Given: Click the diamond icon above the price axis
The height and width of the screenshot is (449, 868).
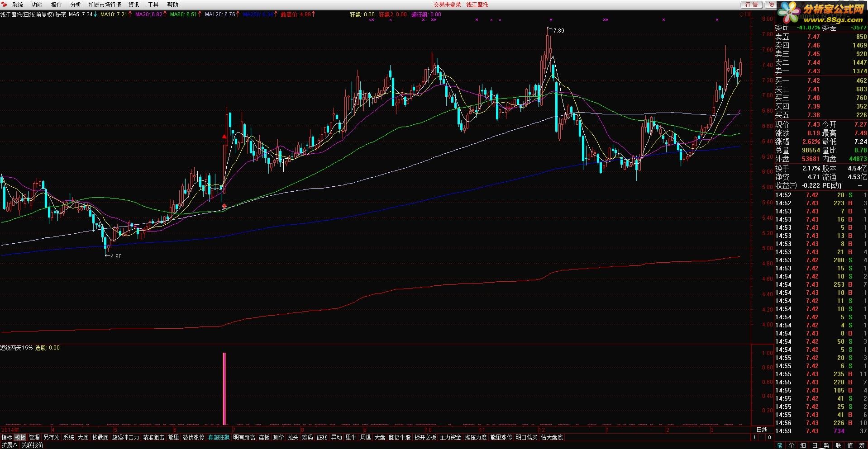Looking at the screenshot, I should point(741,14).
